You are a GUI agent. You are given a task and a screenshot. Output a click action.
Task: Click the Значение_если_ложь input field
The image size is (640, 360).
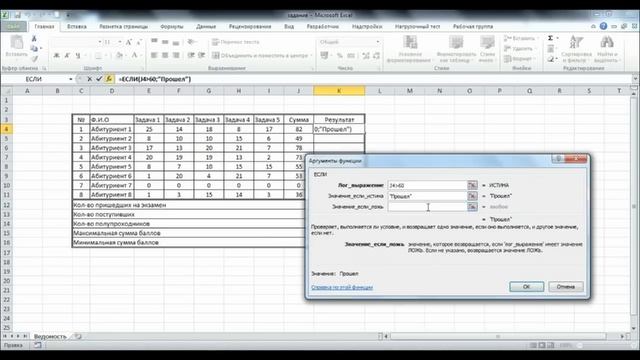[427, 207]
